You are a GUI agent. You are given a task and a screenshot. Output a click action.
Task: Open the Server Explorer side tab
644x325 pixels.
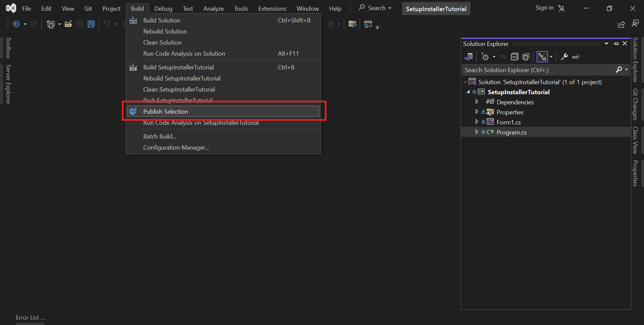click(x=8, y=84)
